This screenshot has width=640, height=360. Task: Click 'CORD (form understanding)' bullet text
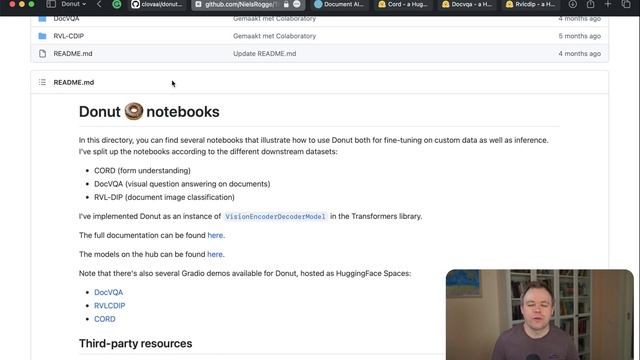coord(142,171)
